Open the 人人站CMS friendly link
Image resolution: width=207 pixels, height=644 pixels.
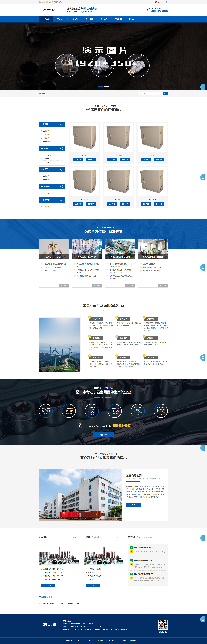[62, 604]
